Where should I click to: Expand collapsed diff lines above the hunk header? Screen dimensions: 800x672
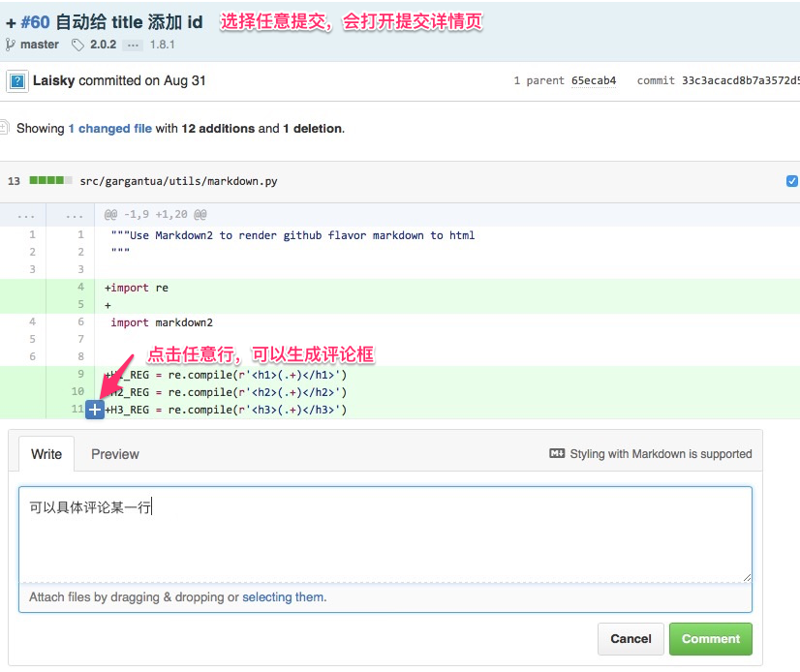(x=26, y=215)
